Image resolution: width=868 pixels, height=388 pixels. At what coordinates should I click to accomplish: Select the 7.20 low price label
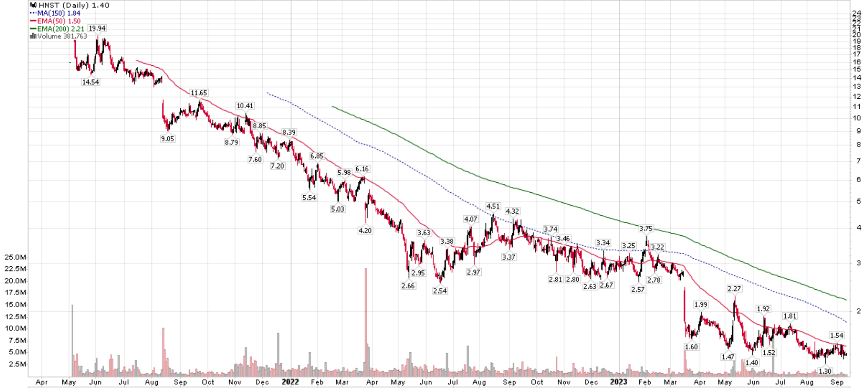[277, 166]
